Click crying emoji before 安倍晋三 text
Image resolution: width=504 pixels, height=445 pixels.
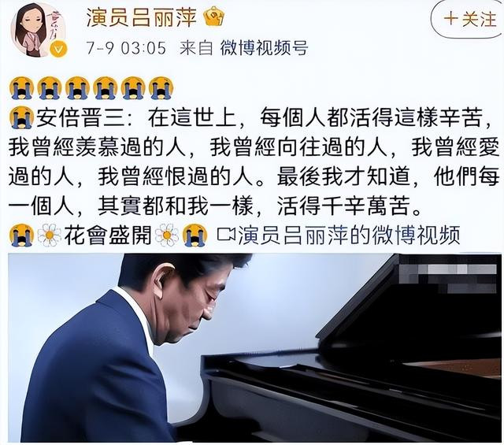21,117
